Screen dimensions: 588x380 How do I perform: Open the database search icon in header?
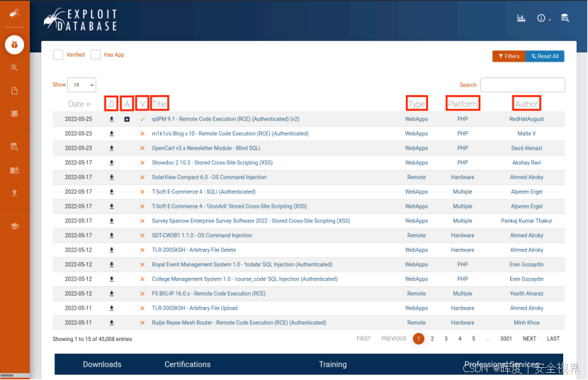[x=565, y=18]
